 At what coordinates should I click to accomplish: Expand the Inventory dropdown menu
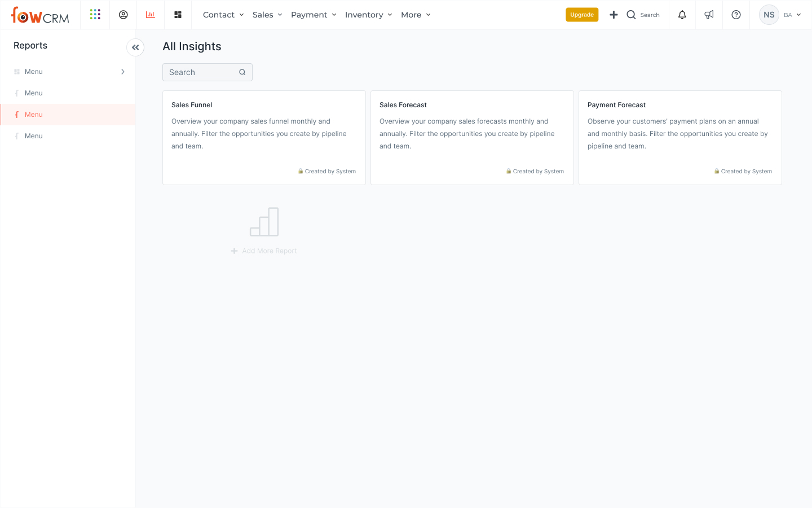[368, 15]
